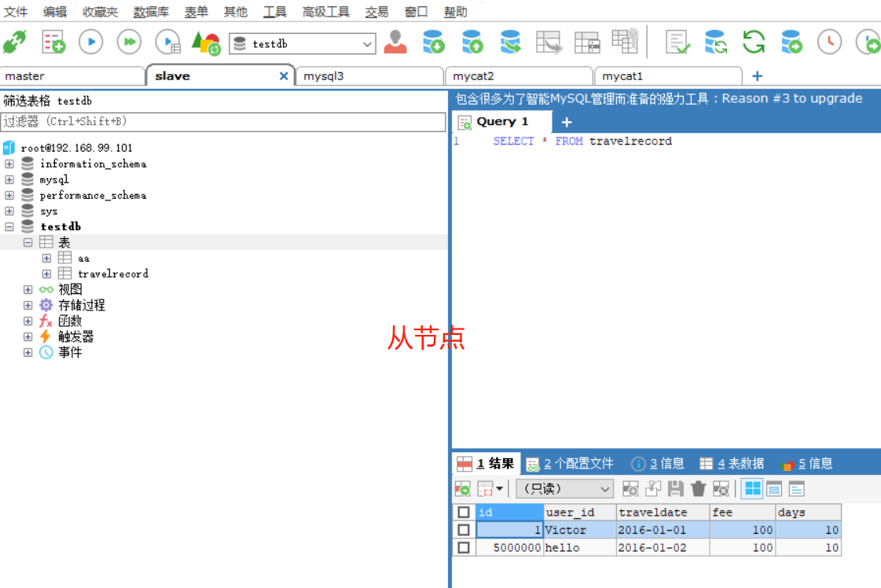881x588 pixels.
Task: Open the 数据库 menu
Action: pyautogui.click(x=151, y=12)
